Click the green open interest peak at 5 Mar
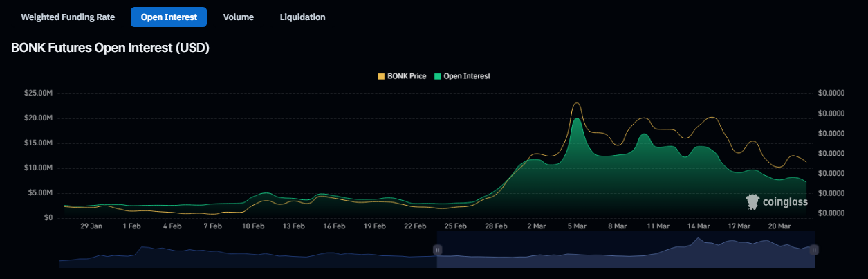 [x=576, y=120]
